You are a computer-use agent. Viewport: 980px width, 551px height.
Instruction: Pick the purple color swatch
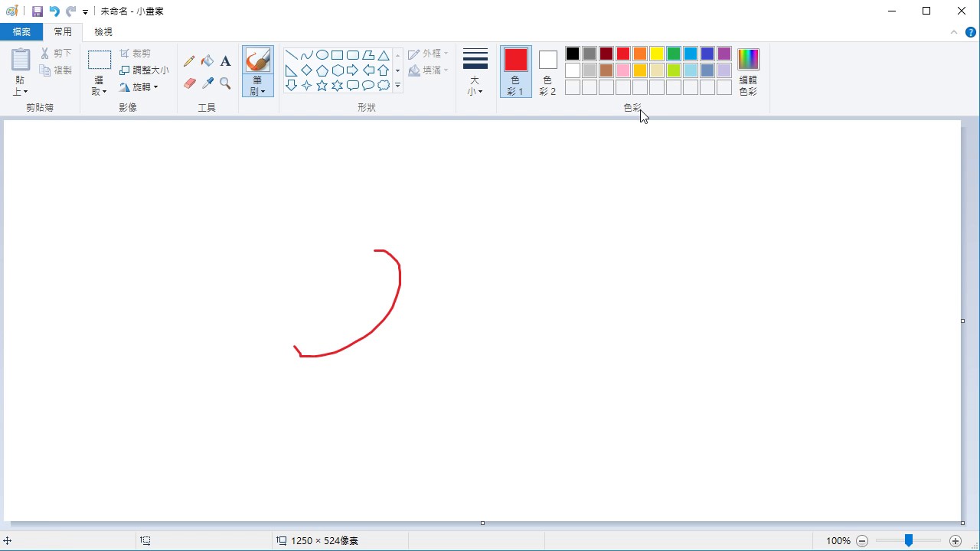point(724,54)
